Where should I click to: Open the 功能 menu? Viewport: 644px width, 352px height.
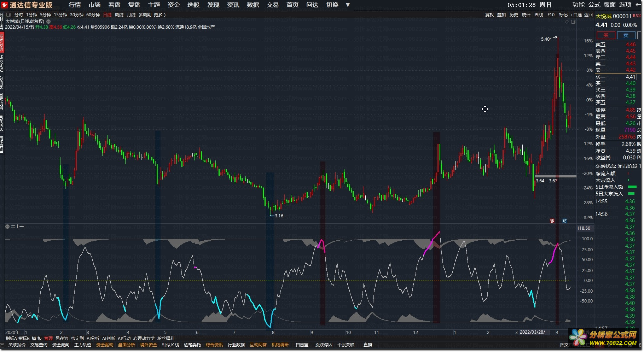[x=579, y=5]
